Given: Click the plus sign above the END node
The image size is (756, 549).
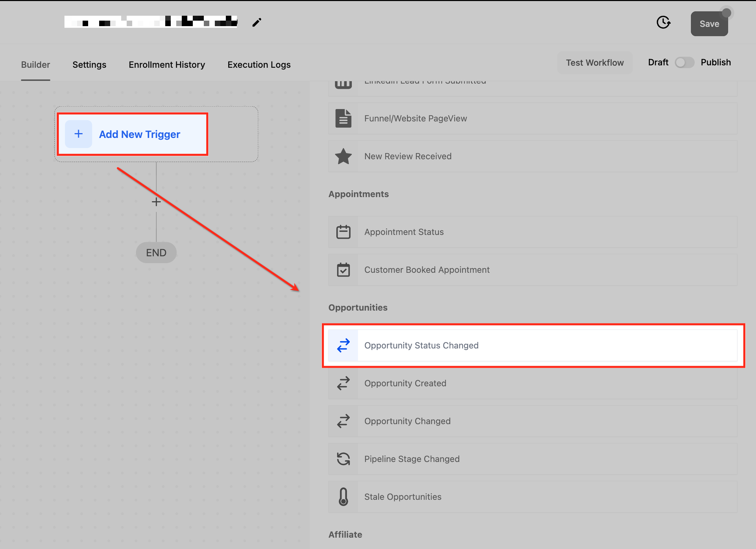Looking at the screenshot, I should click(156, 202).
